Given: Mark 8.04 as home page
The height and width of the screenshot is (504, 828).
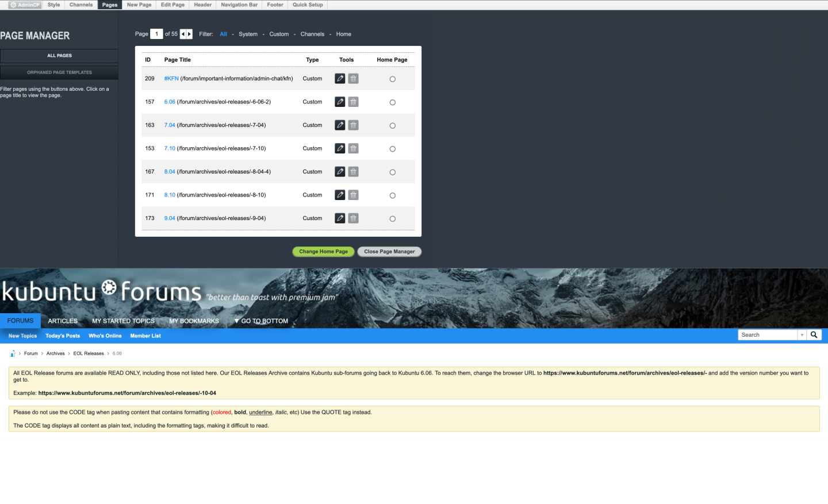Looking at the screenshot, I should tap(392, 172).
